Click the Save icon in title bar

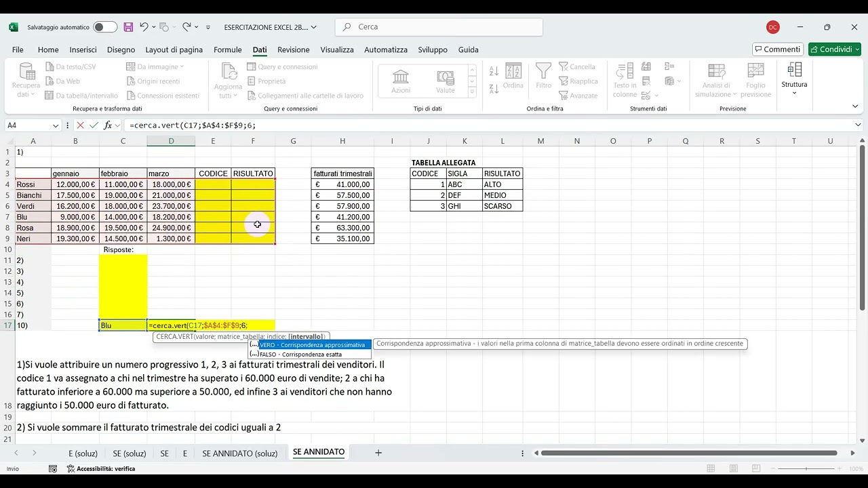tap(128, 27)
